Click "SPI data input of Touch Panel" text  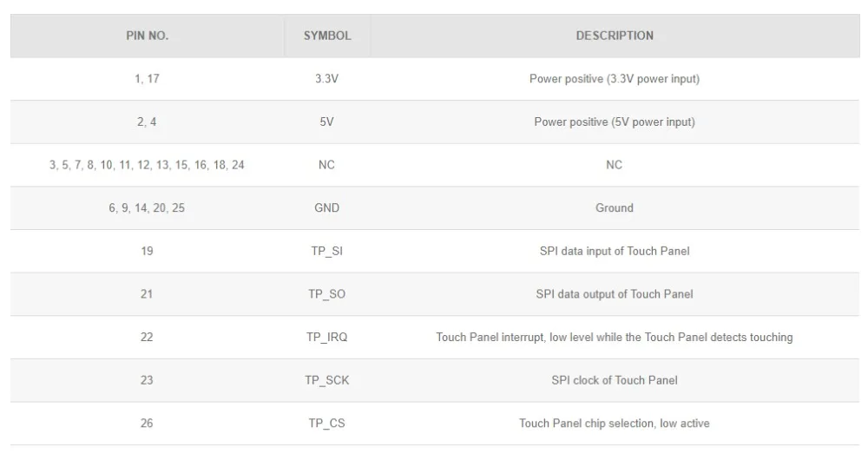tap(615, 252)
